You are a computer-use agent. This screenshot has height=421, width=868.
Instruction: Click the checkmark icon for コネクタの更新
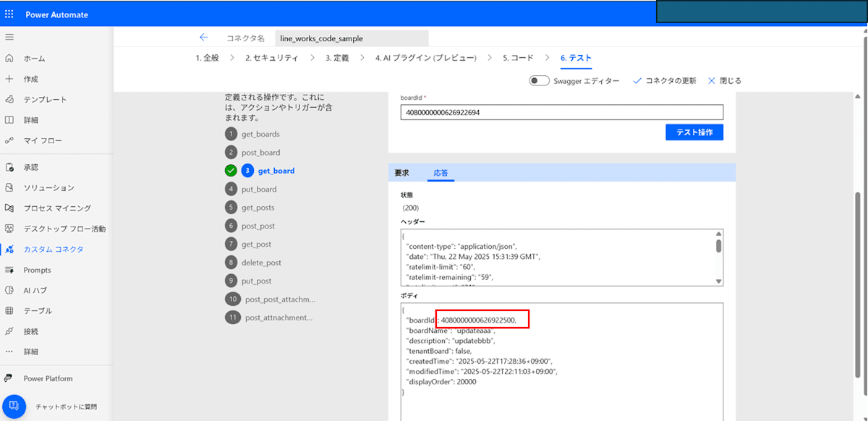(637, 81)
